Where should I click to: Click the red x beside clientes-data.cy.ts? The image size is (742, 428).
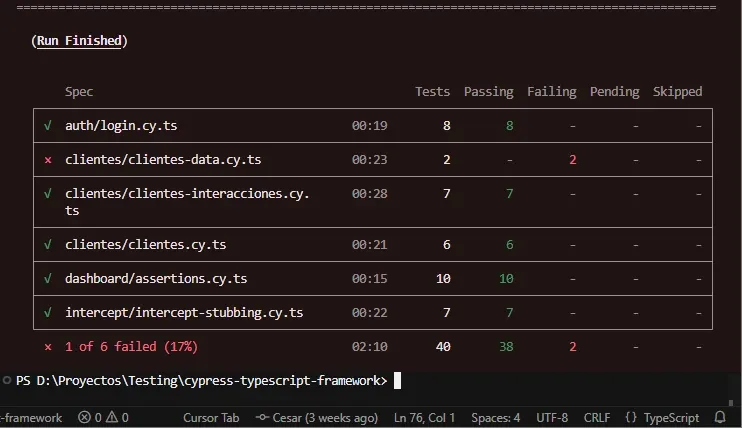click(x=48, y=160)
